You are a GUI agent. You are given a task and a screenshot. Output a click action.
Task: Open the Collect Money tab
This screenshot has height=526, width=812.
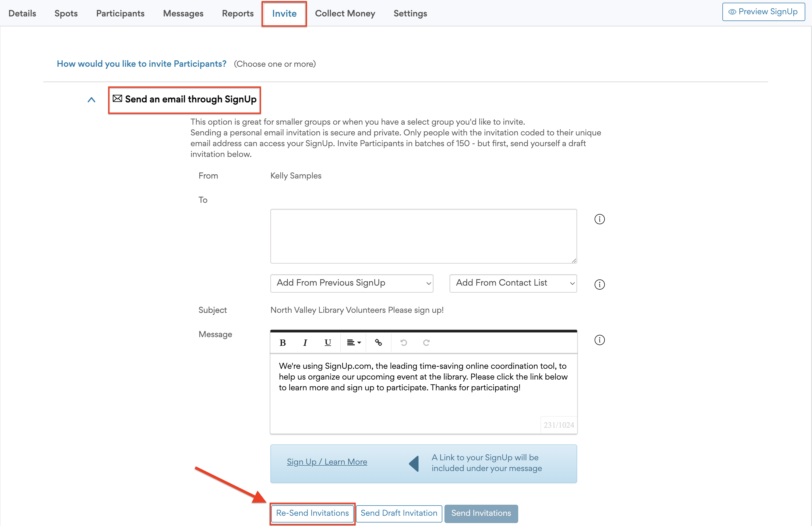(345, 13)
